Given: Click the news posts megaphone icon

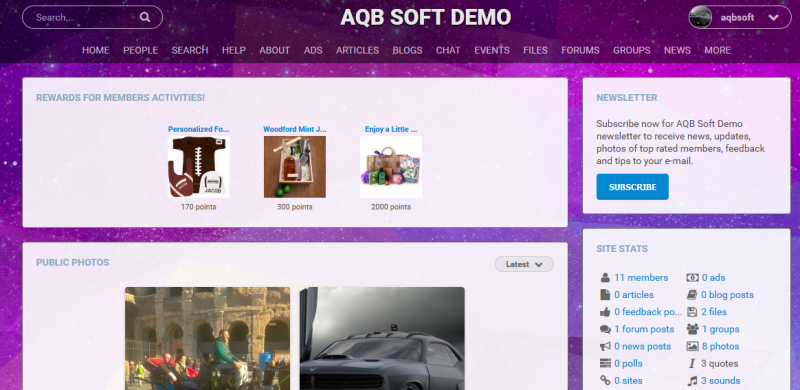Looking at the screenshot, I should coord(605,347).
